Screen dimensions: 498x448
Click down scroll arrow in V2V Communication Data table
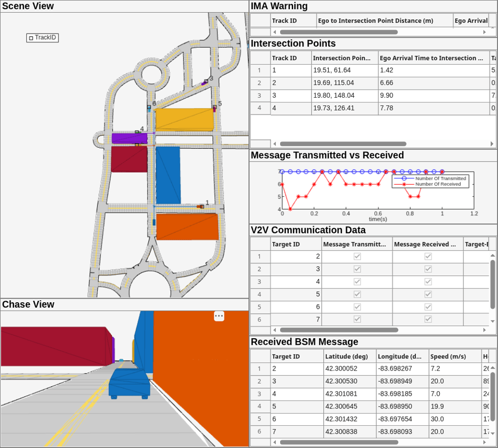click(492, 321)
